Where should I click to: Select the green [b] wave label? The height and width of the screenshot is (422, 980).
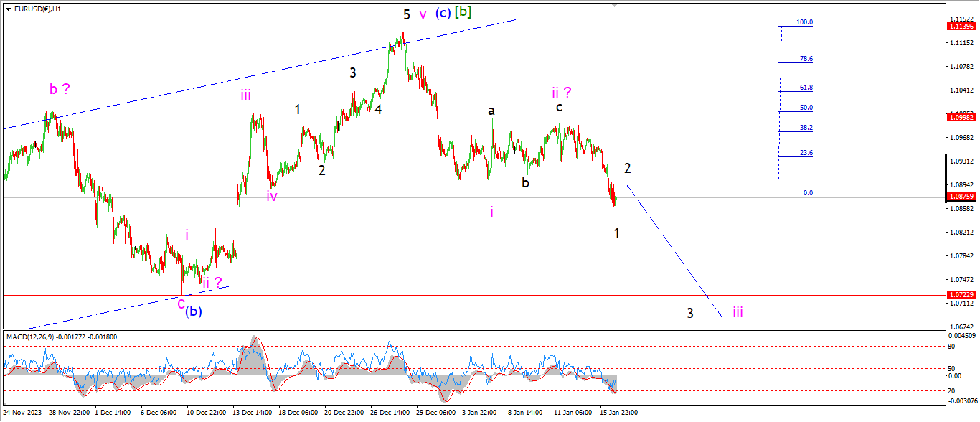(x=463, y=12)
